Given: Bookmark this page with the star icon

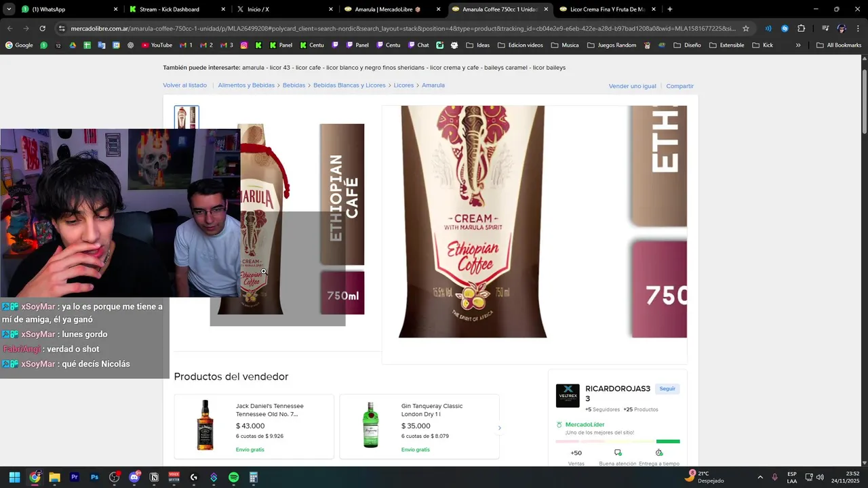Looking at the screenshot, I should coord(746,28).
